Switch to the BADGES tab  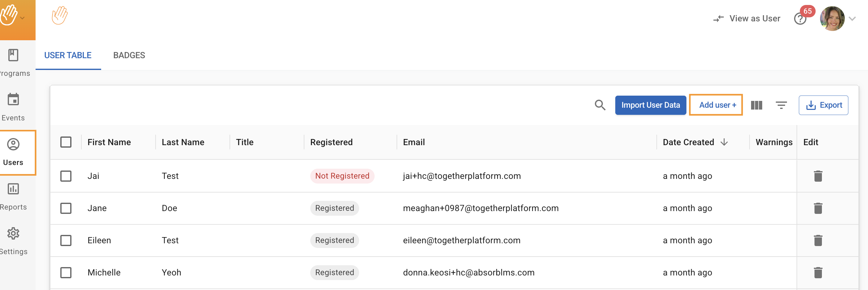129,55
